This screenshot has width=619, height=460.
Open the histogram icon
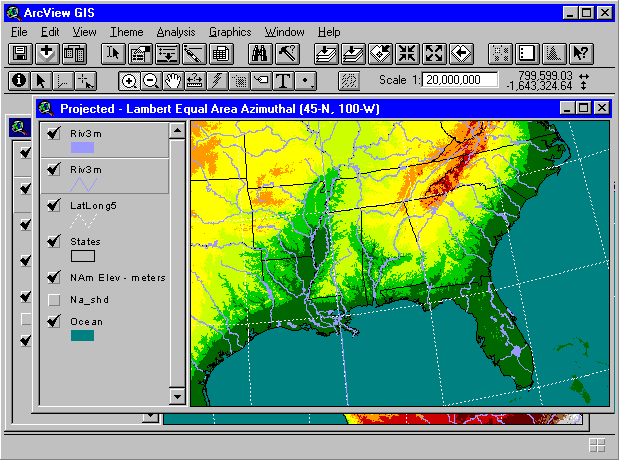[x=554, y=54]
